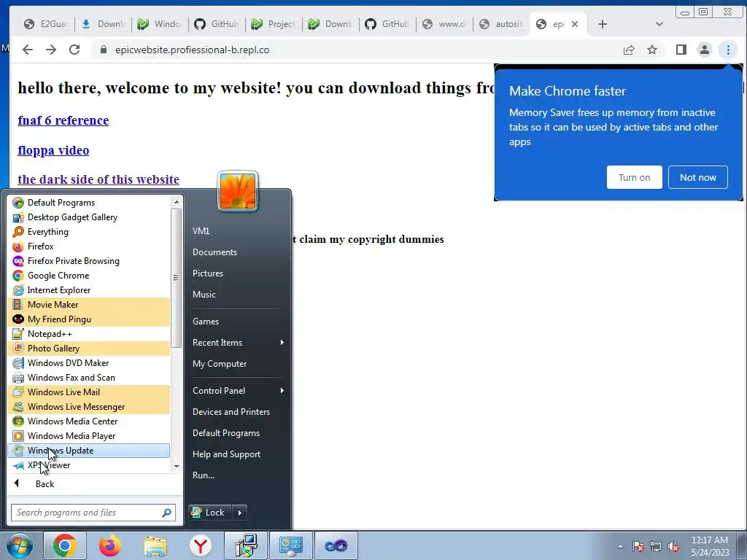Viewport: 747px width, 560px height.
Task: Open Default Programs in All Programs list
Action: 88,203
